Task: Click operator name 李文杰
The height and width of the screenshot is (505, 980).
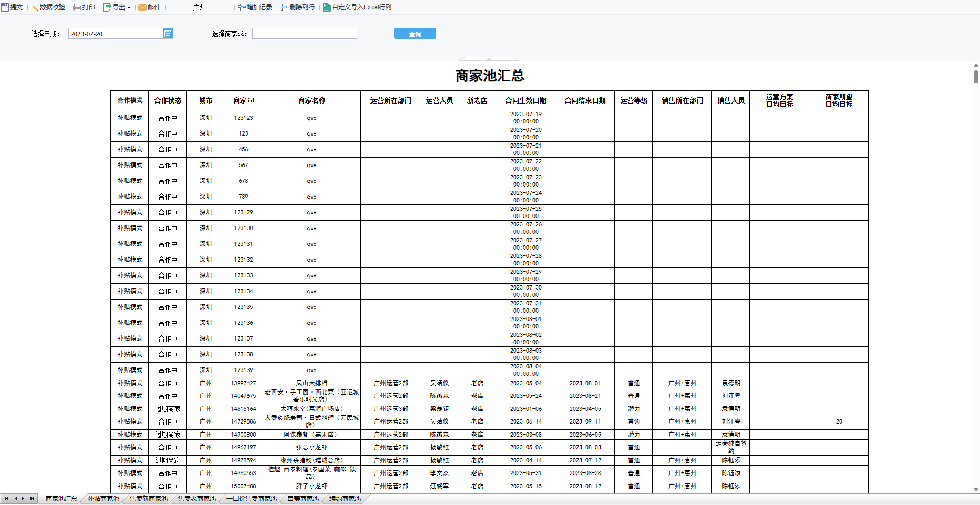Action: pyautogui.click(x=439, y=473)
